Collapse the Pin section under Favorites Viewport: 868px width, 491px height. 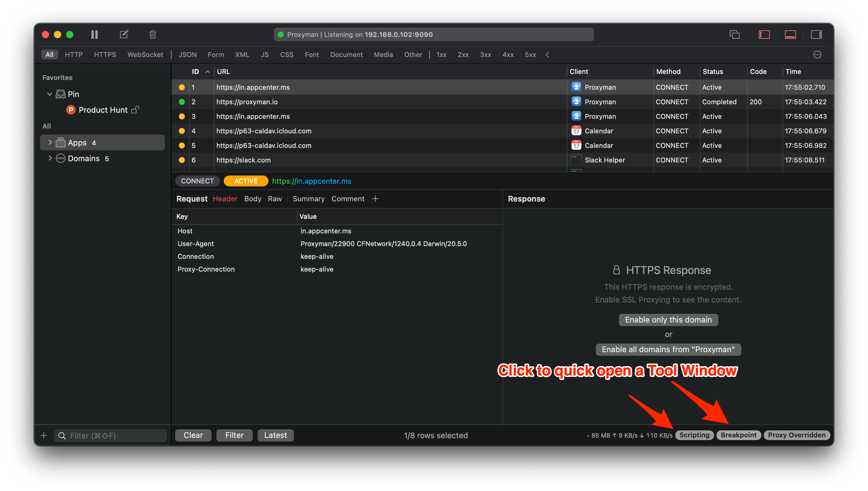49,94
